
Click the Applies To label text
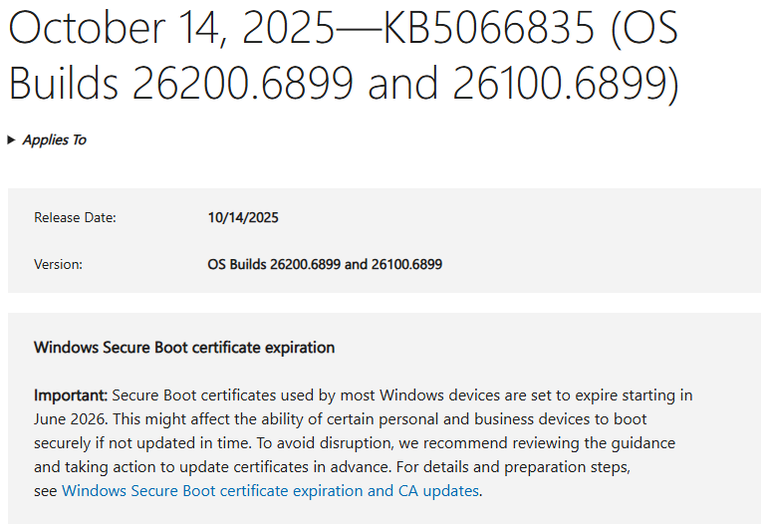(54, 140)
